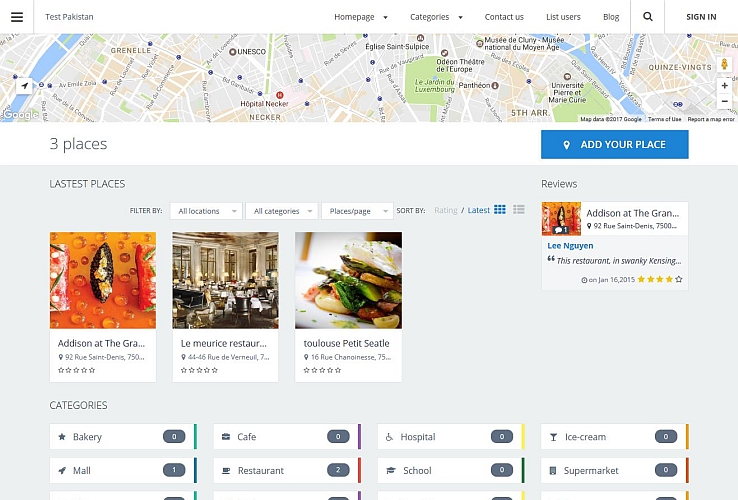The width and height of the screenshot is (738, 500).
Task: Click the Street View pegman icon
Action: click(724, 65)
